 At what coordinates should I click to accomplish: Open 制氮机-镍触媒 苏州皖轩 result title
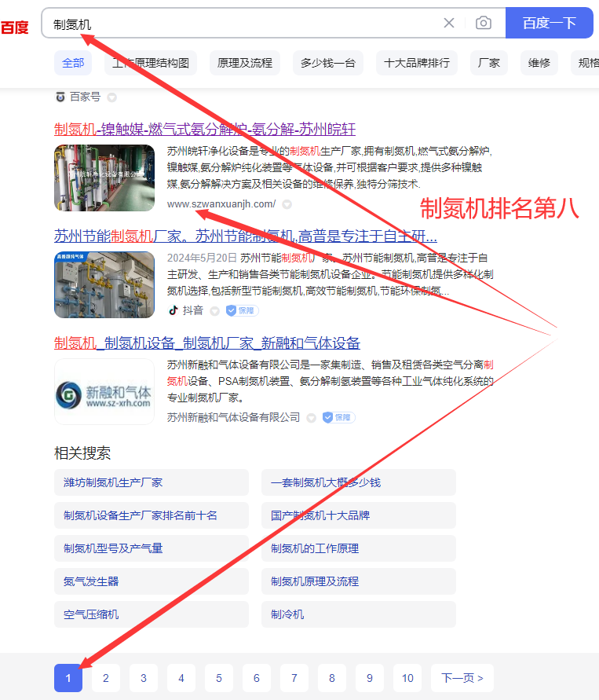pyautogui.click(x=205, y=129)
